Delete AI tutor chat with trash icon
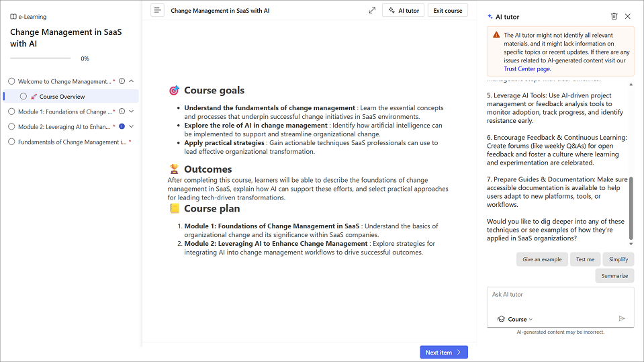This screenshot has width=644, height=362. click(614, 16)
